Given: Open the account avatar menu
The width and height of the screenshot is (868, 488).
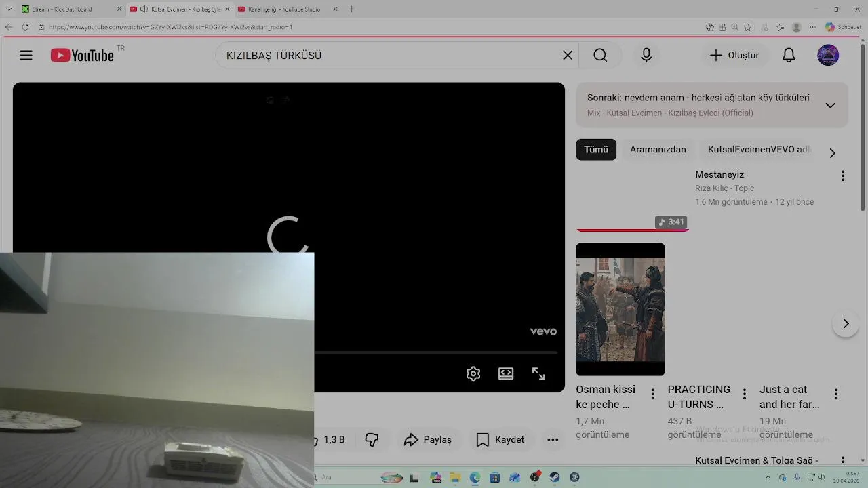Looking at the screenshot, I should pos(828,56).
